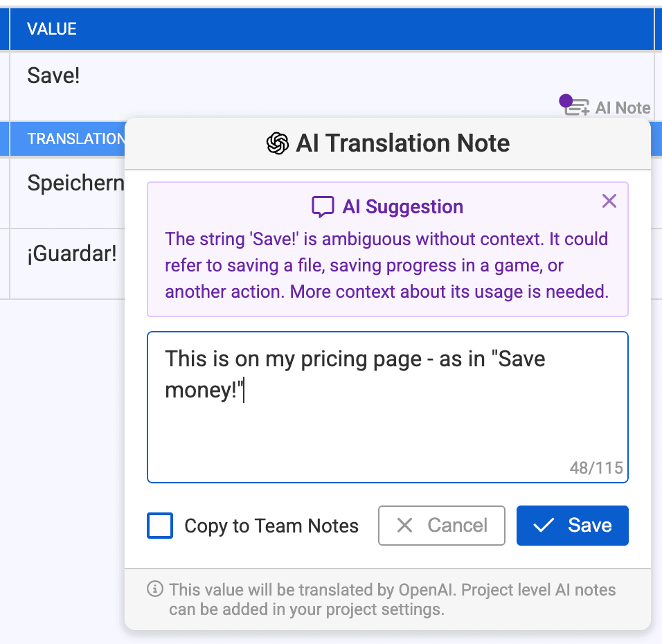This screenshot has width=662, height=644.
Task: Click the OpenAI logo in the dialog header
Action: [x=276, y=143]
